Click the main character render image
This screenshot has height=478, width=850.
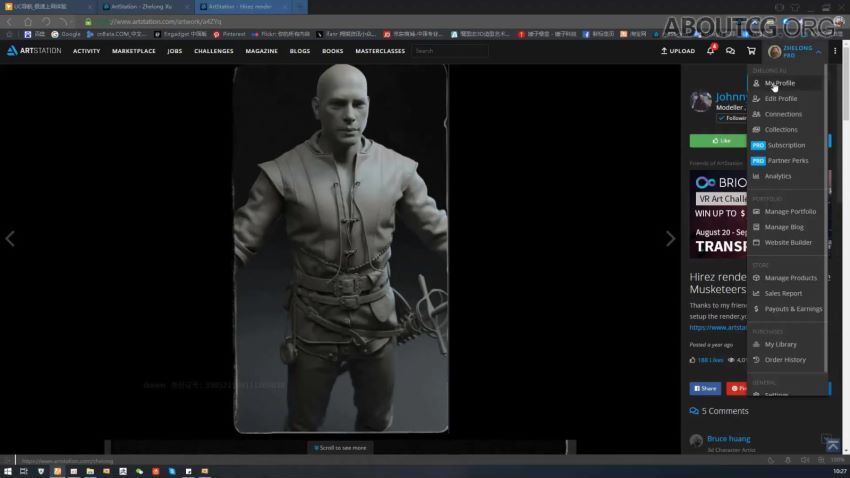341,249
